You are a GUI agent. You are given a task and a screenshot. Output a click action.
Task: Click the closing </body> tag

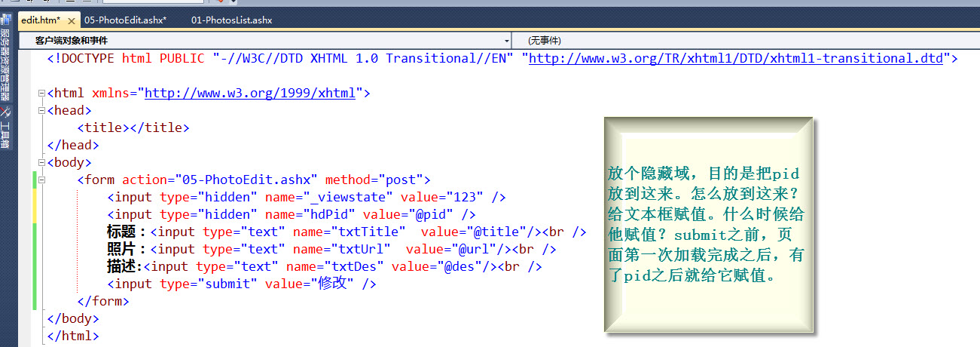pyautogui.click(x=73, y=319)
